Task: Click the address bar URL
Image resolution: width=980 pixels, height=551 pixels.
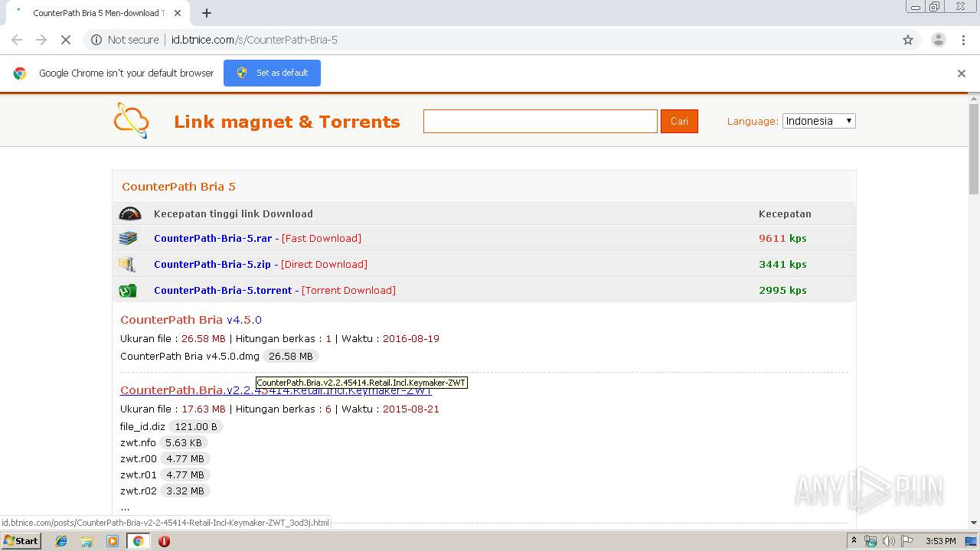Action: pyautogui.click(x=254, y=40)
